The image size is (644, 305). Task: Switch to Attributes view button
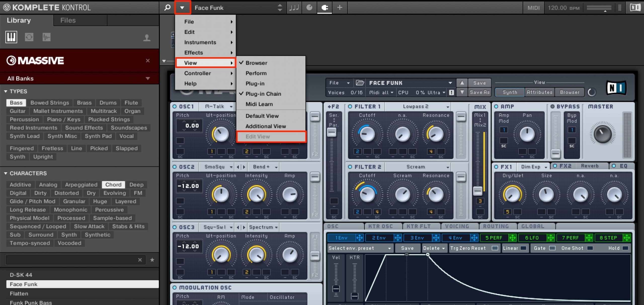coord(540,92)
